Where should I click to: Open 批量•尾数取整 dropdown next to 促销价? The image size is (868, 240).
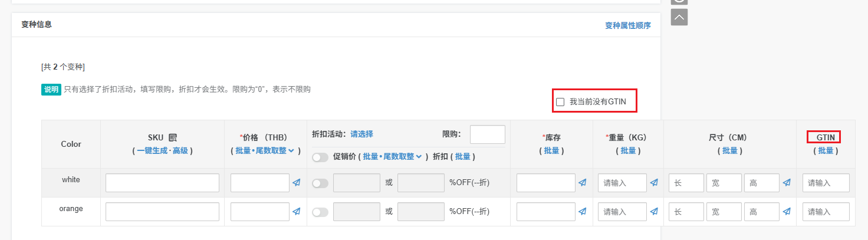(x=392, y=156)
